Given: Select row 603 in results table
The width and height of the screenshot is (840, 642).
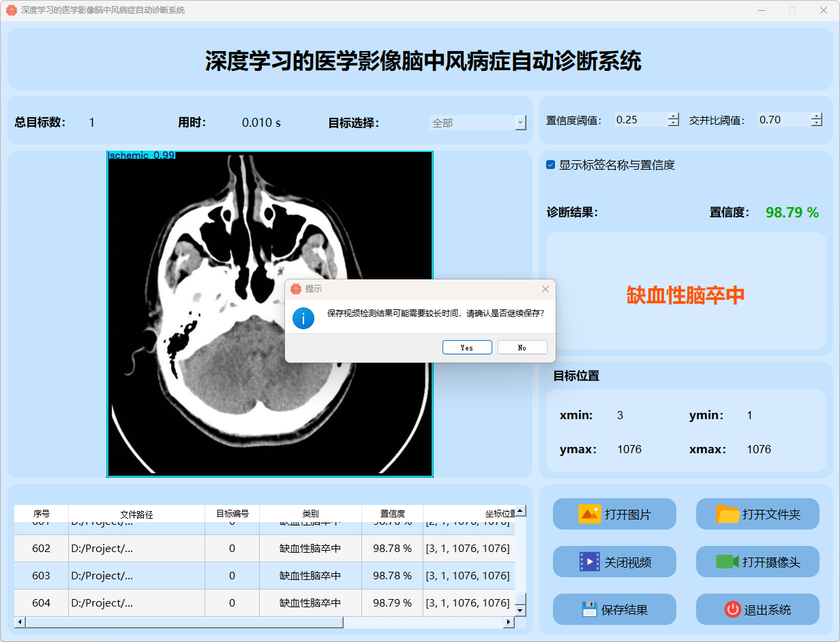Looking at the screenshot, I should [232, 576].
